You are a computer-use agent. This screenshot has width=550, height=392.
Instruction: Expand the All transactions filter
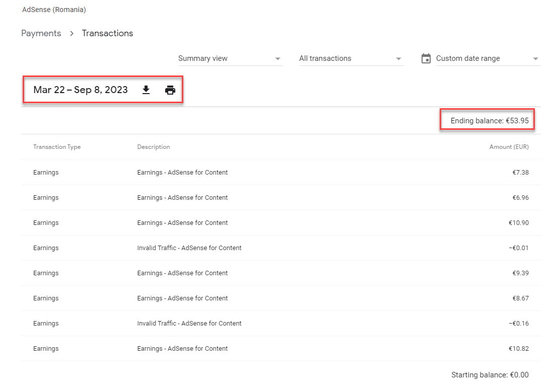[351, 58]
